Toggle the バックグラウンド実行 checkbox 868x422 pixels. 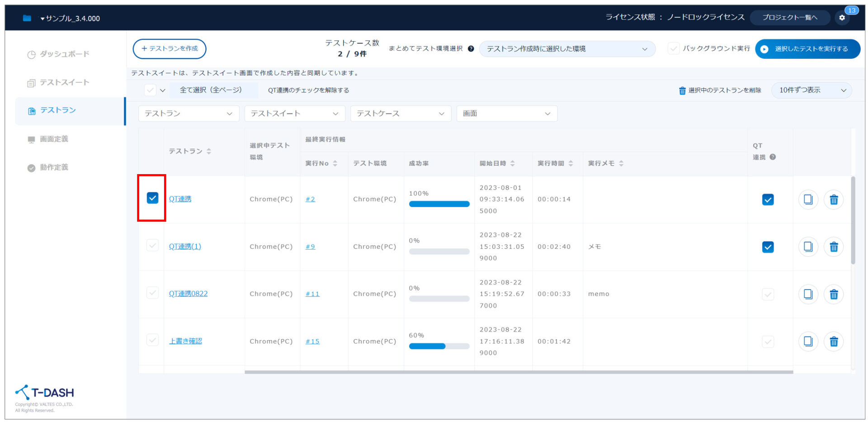coord(674,49)
